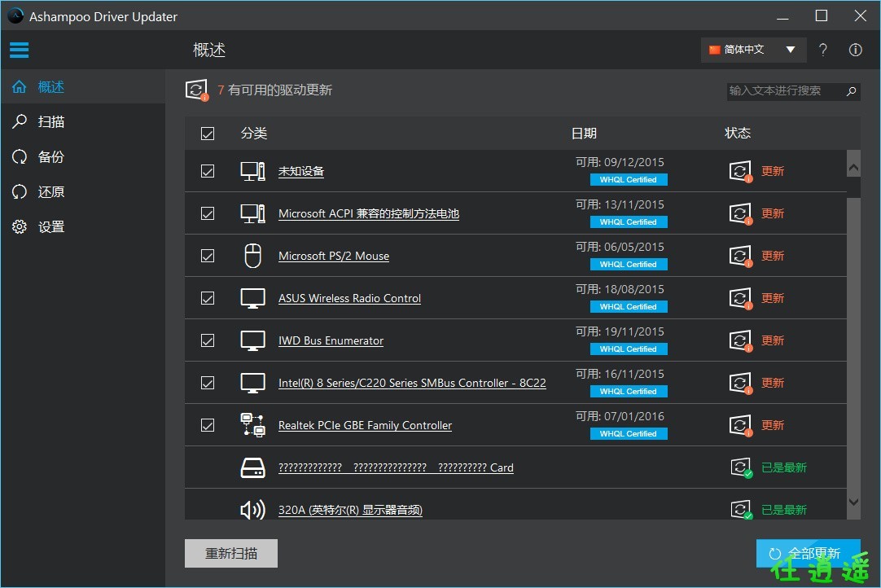Click update icon for ASUS Wireless Radio Control
This screenshot has height=588, width=881.
740,298
